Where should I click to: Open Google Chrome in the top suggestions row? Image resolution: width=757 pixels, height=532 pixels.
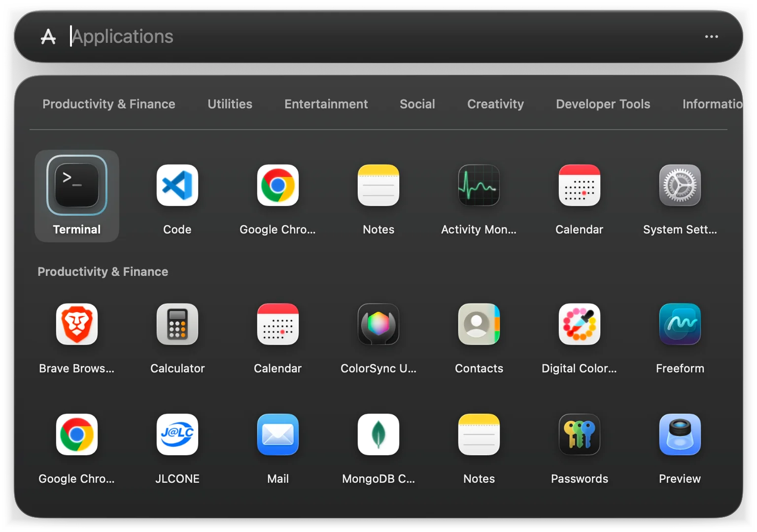coord(278,186)
